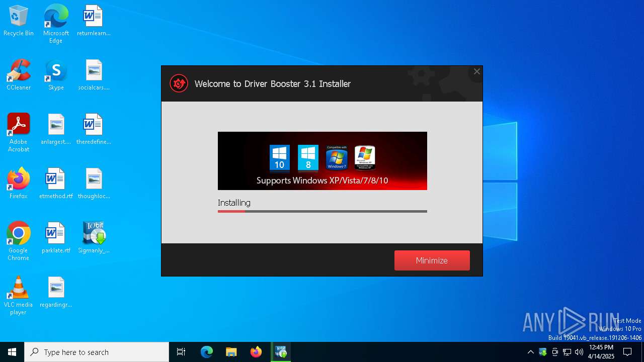Select the etmethod.rtf document

click(x=56, y=184)
